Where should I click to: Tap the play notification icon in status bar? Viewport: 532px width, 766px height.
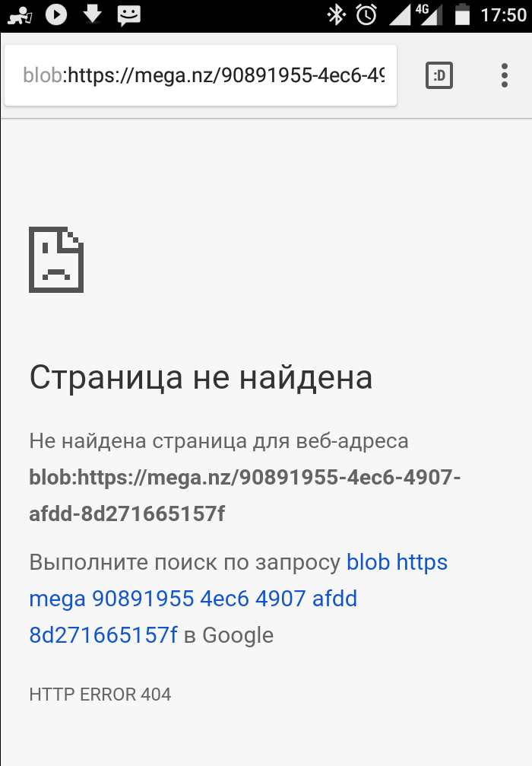tap(56, 14)
